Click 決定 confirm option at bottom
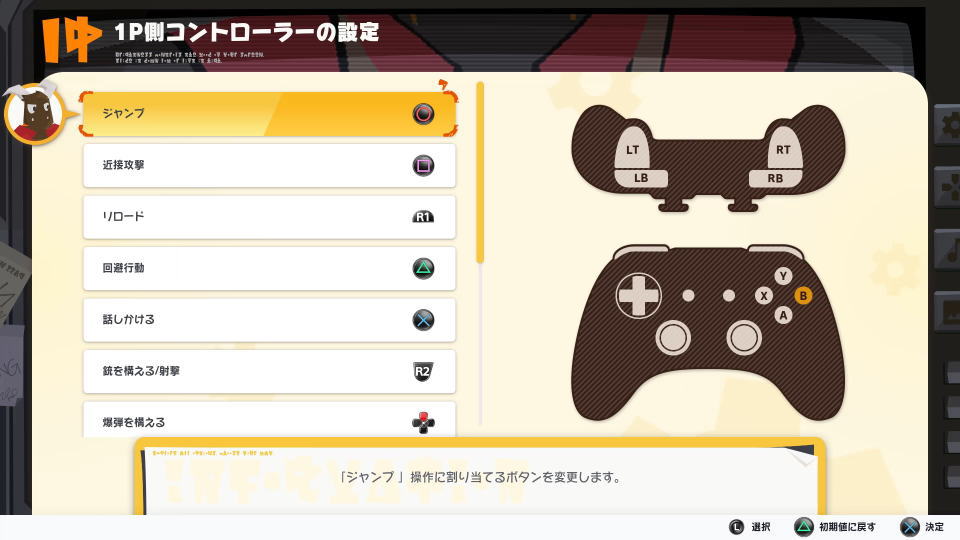Image resolution: width=960 pixels, height=540 pixels. [x=923, y=527]
